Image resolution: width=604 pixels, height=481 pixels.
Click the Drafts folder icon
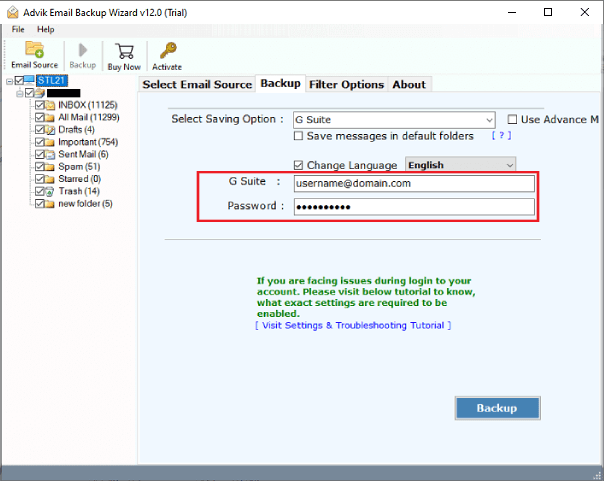[50, 130]
